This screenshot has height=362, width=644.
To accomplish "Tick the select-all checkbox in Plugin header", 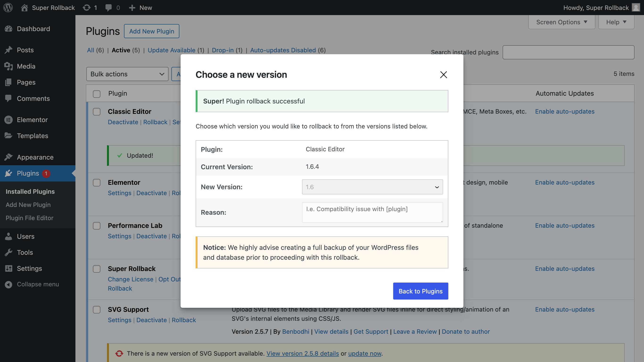I will (x=96, y=94).
